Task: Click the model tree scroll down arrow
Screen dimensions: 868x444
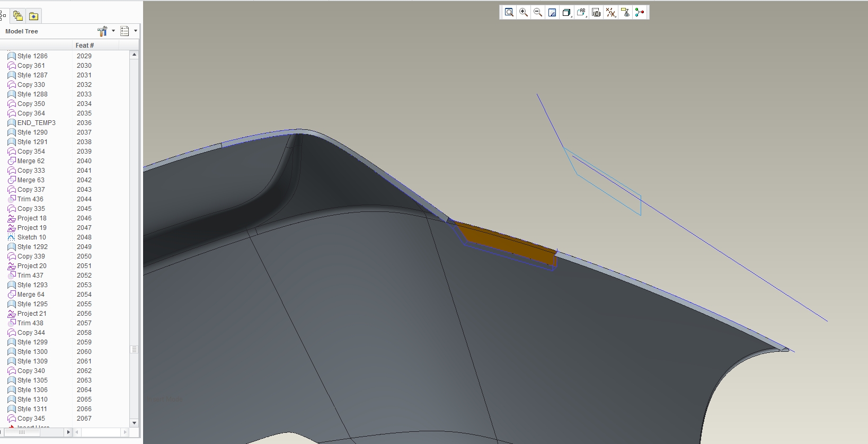Action: coord(134,423)
